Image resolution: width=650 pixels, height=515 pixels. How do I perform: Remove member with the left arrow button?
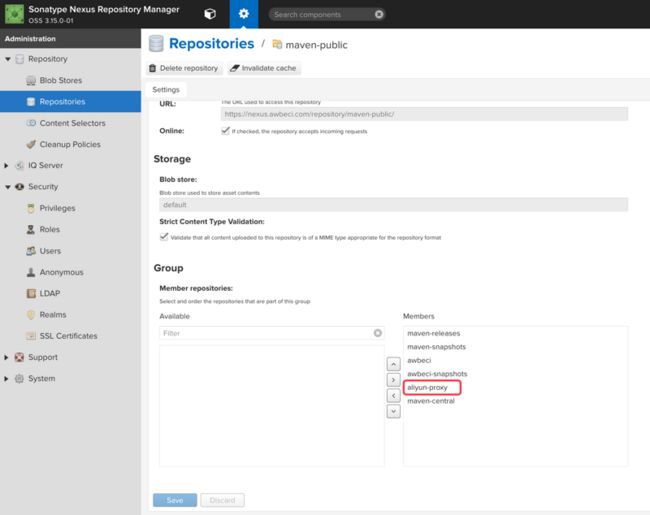coord(393,396)
